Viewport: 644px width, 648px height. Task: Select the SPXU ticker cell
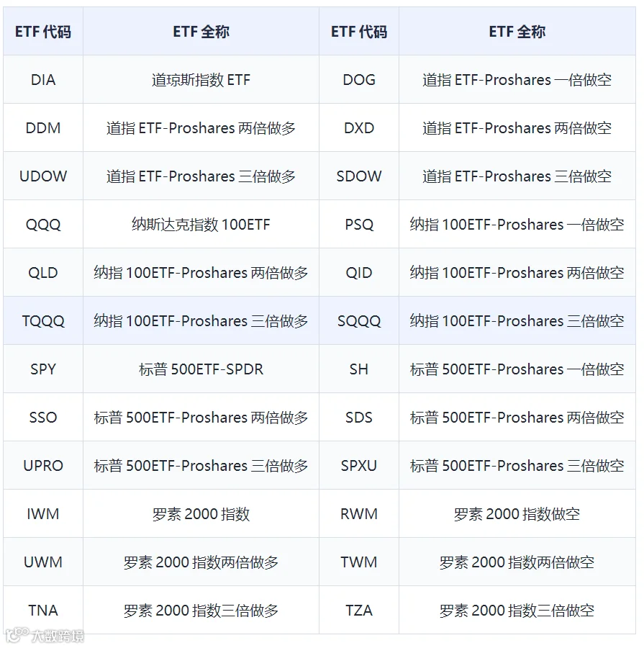359,465
